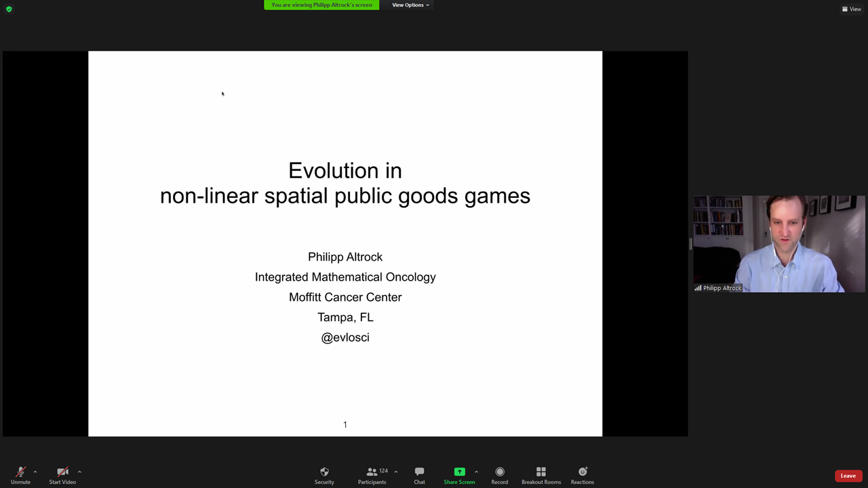
Task: Expand audio options arrow beside Unmute
Action: (x=35, y=472)
